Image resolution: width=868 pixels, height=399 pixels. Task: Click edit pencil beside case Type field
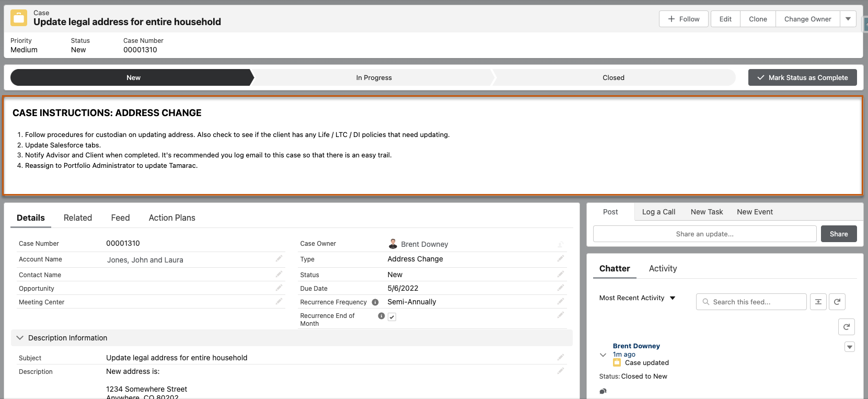click(560, 259)
